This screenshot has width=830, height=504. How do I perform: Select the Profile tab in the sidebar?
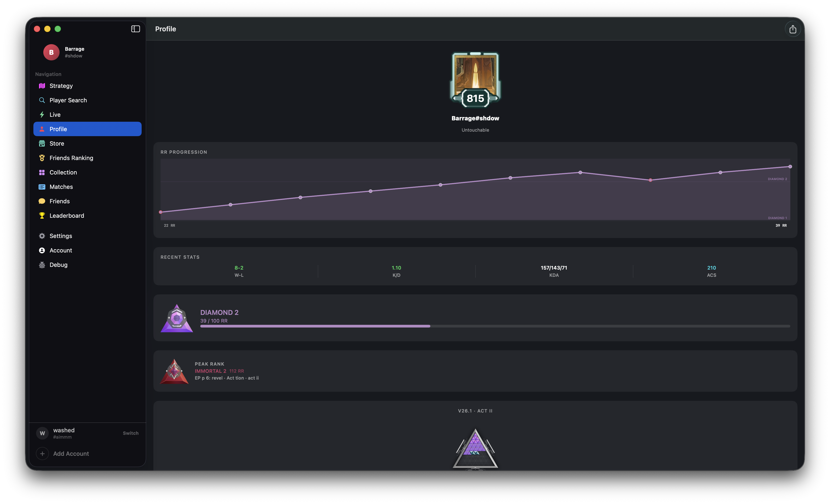(x=58, y=129)
